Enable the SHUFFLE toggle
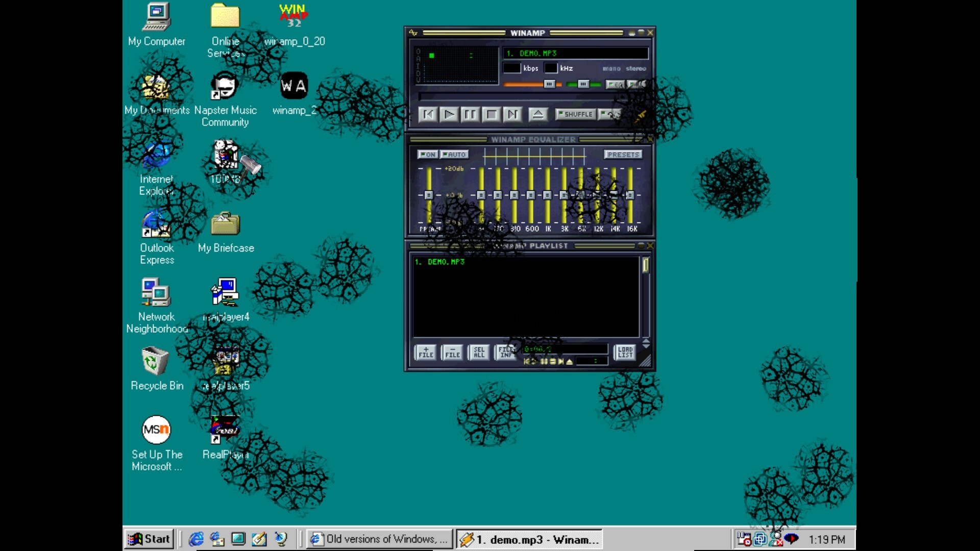The image size is (980, 551). (575, 114)
